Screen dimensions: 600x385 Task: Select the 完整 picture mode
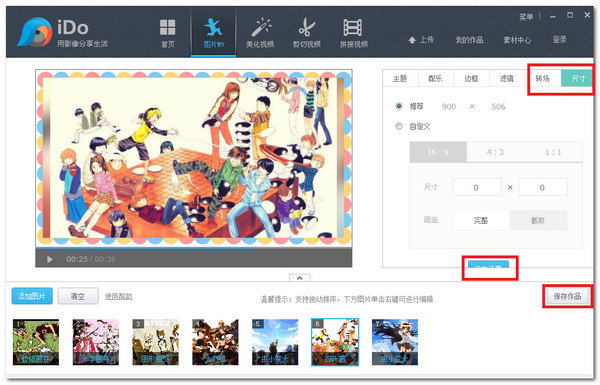(481, 220)
